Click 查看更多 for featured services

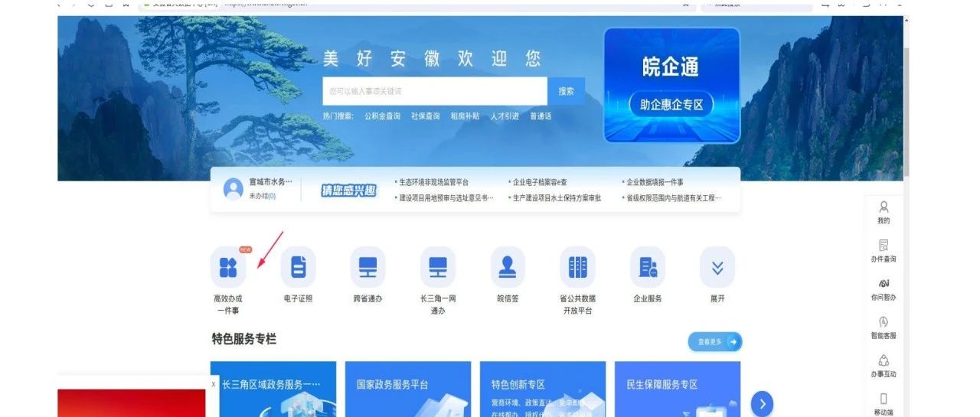point(715,342)
